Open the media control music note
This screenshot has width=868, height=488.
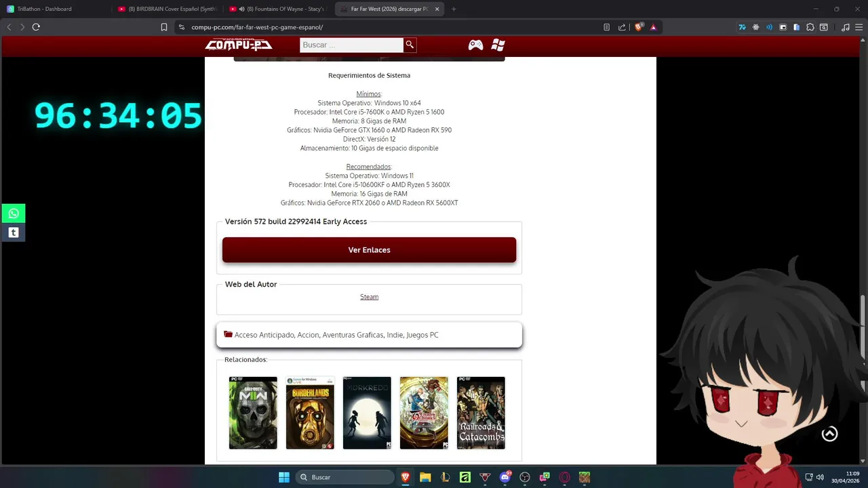click(845, 27)
